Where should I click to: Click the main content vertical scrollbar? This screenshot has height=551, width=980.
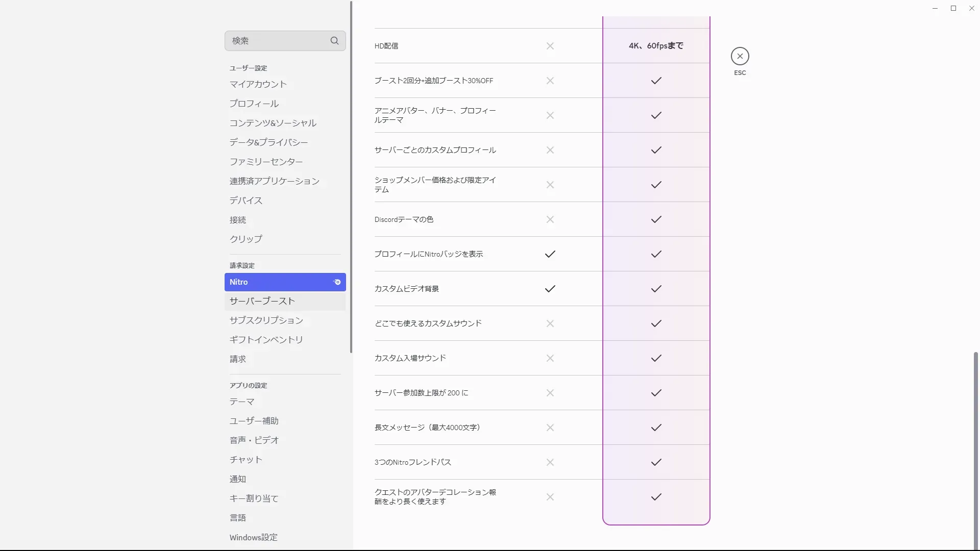(975, 449)
